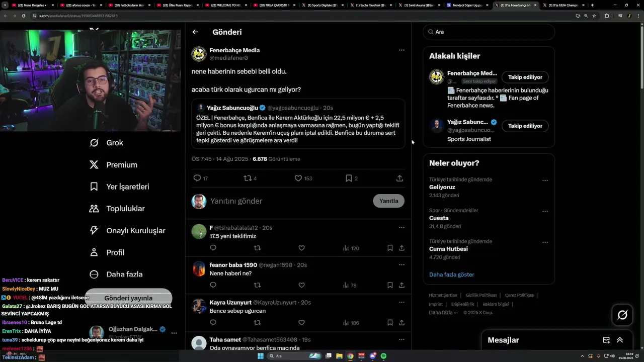Image resolution: width=644 pixels, height=362 pixels.
Task: Open the floating Grok button
Action: (x=622, y=315)
